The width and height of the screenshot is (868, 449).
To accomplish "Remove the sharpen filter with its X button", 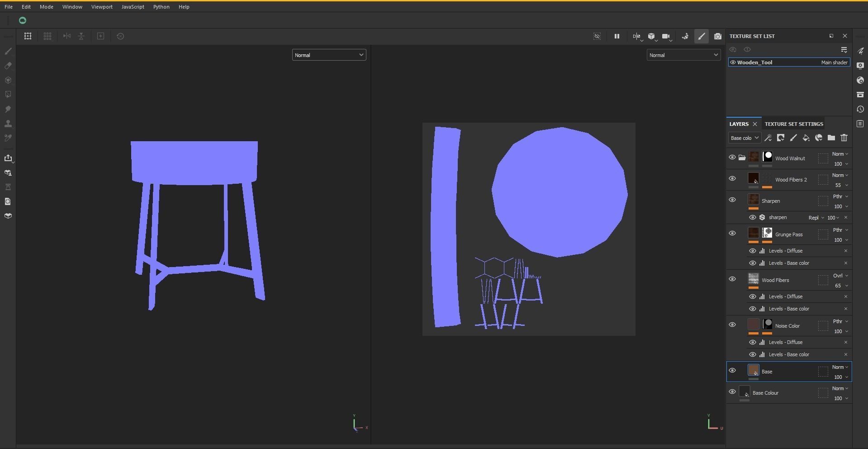I will point(846,218).
